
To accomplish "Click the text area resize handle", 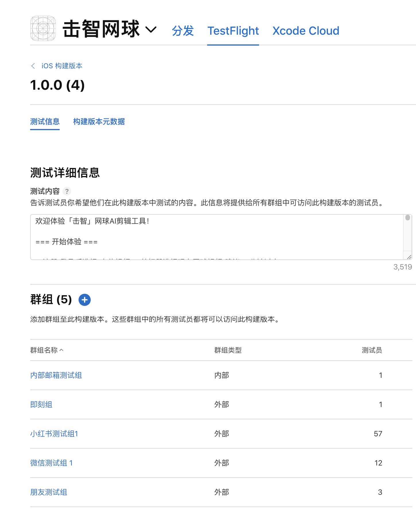I will point(409,257).
